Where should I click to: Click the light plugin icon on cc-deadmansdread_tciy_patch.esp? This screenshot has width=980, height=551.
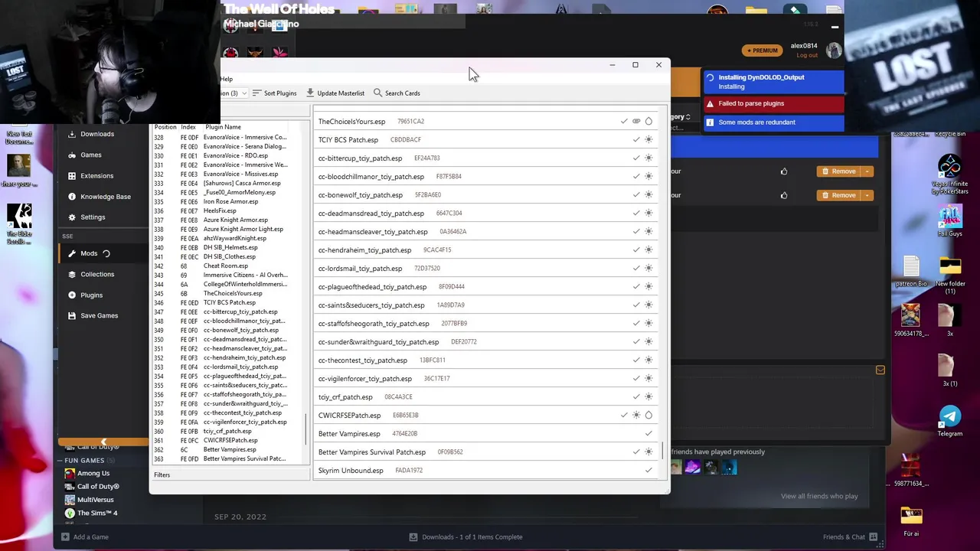point(648,213)
